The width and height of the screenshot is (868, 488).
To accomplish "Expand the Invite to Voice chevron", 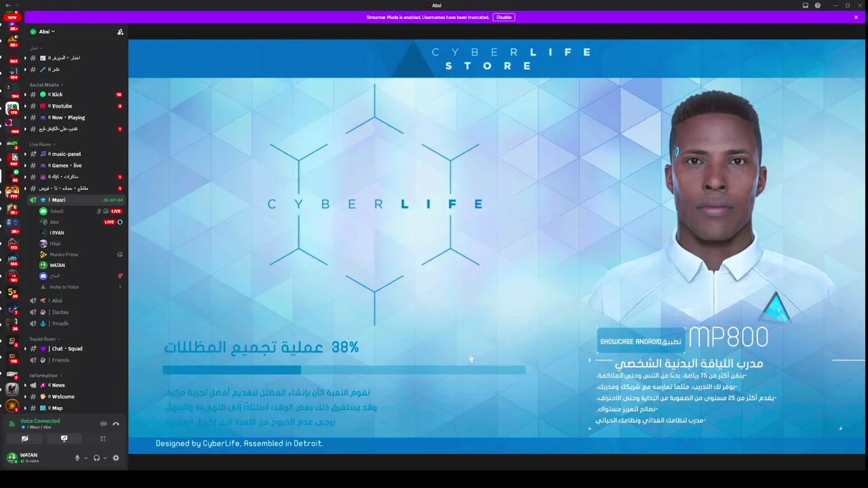I will [120, 287].
